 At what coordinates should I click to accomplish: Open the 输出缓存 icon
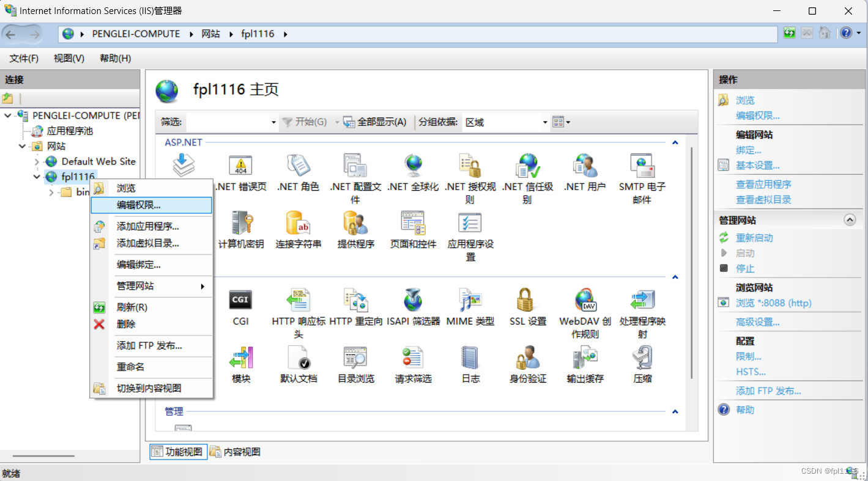click(585, 358)
